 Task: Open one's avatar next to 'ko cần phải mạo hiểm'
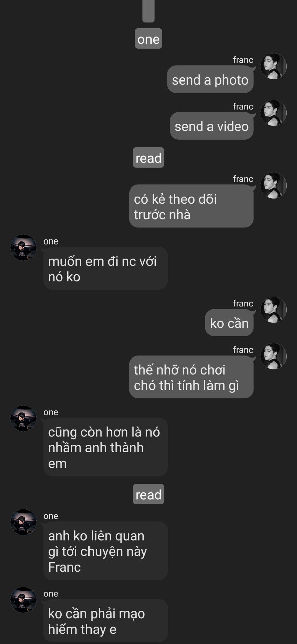[x=23, y=600]
